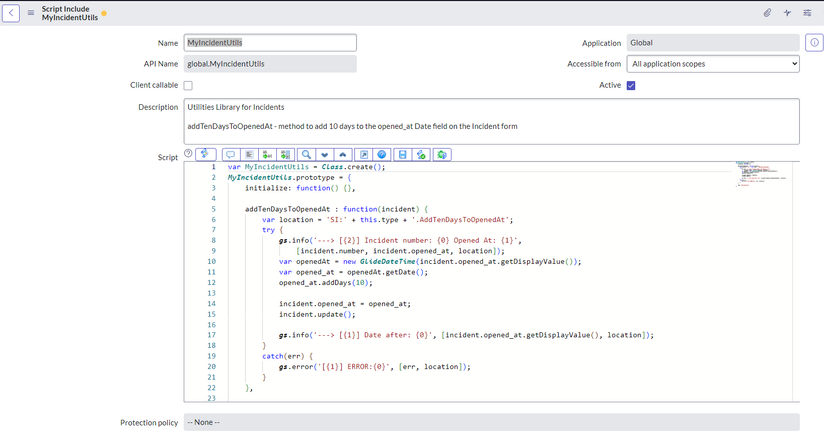Uncheck the Active checkbox
Image resolution: width=824 pixels, height=434 pixels.
(x=631, y=85)
